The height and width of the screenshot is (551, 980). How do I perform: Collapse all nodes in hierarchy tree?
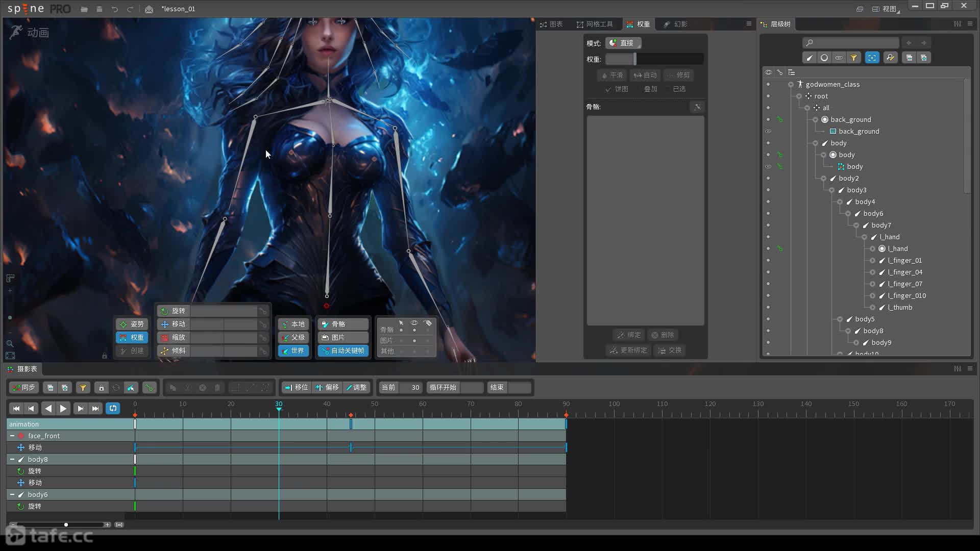coord(909,58)
